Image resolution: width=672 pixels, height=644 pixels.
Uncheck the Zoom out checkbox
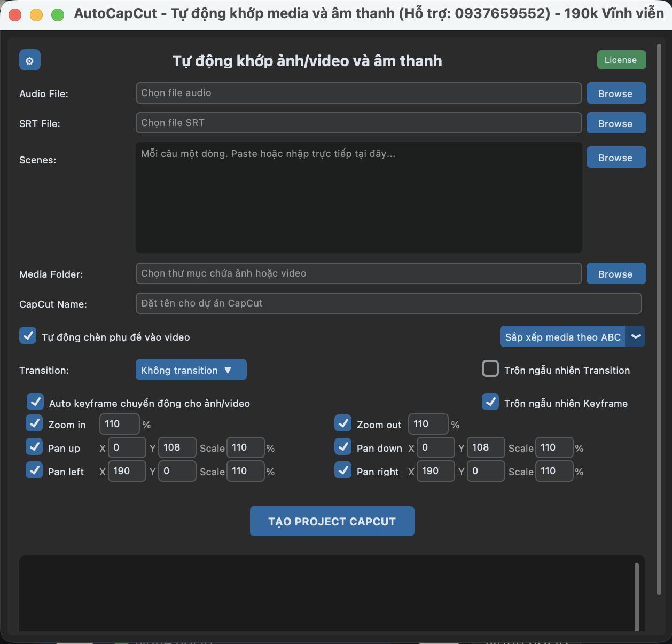(343, 423)
